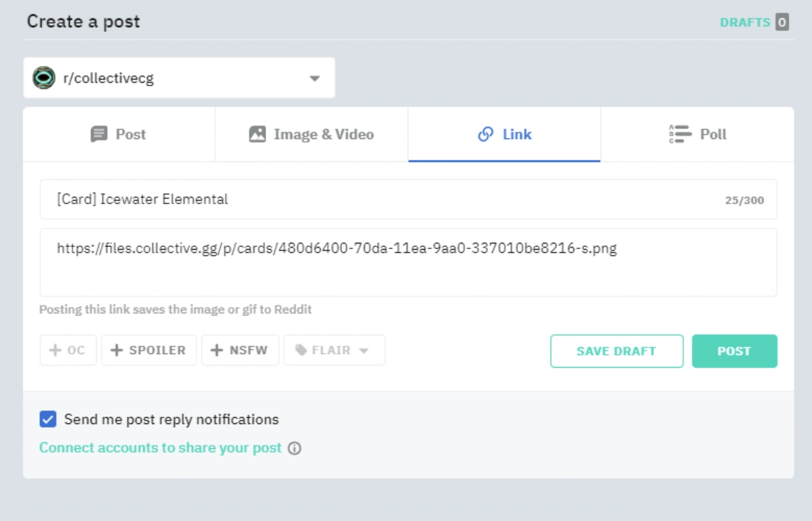The width and height of the screenshot is (812, 521).
Task: Click the drafts count badge
Action: (x=782, y=22)
